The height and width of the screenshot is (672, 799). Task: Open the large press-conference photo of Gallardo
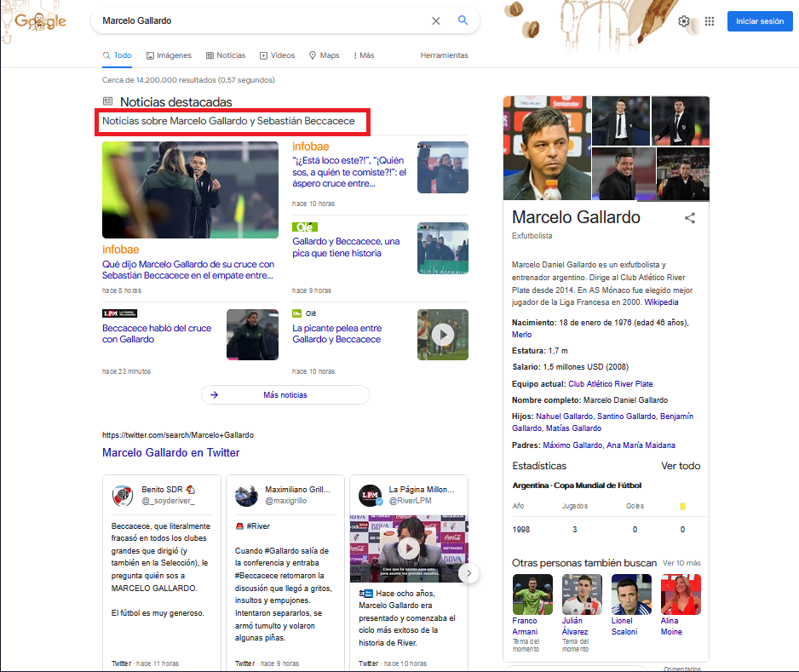point(547,147)
